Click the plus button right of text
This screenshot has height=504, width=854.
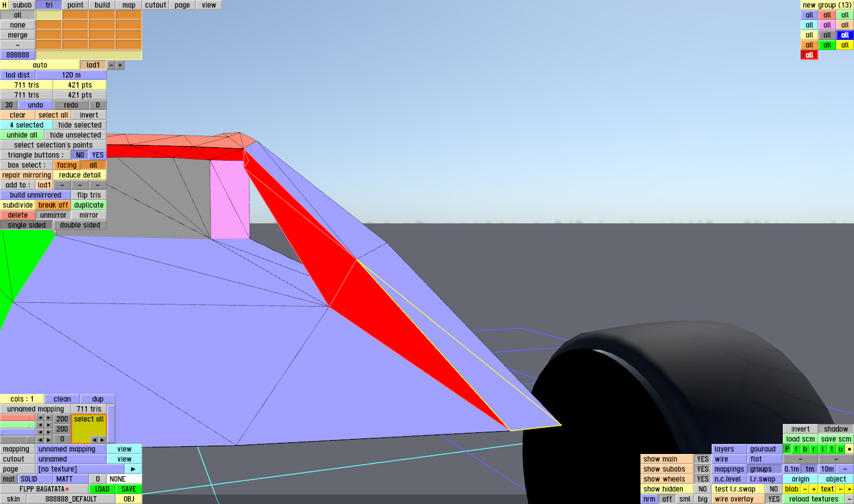(850, 489)
